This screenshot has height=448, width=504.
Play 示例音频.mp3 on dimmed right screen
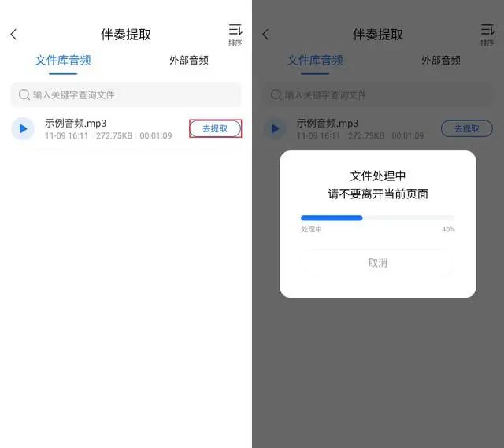point(275,128)
